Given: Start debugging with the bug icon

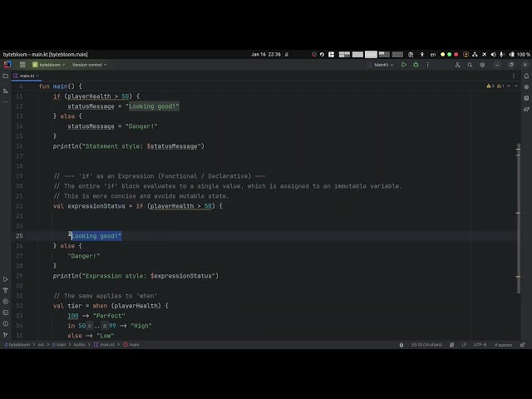Looking at the screenshot, I should tap(416, 65).
